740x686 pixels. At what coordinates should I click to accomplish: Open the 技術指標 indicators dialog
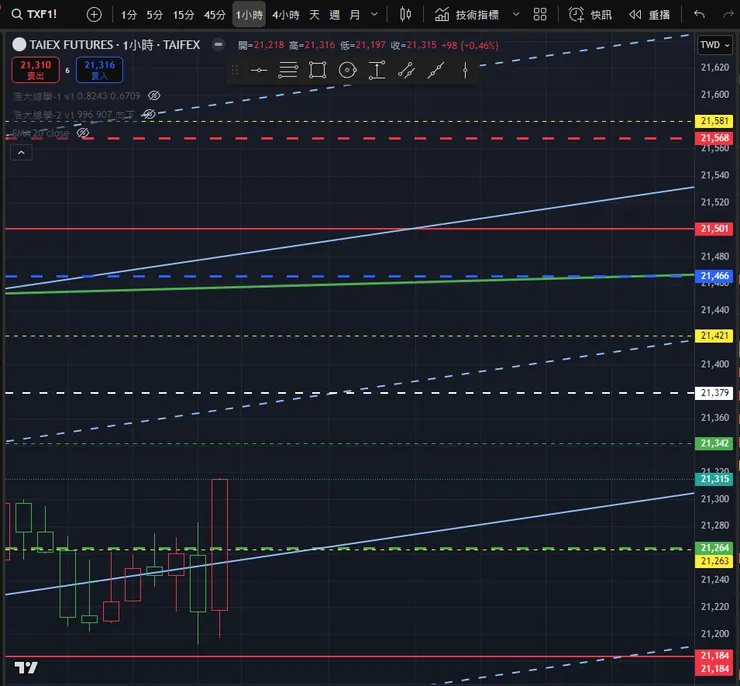point(467,15)
